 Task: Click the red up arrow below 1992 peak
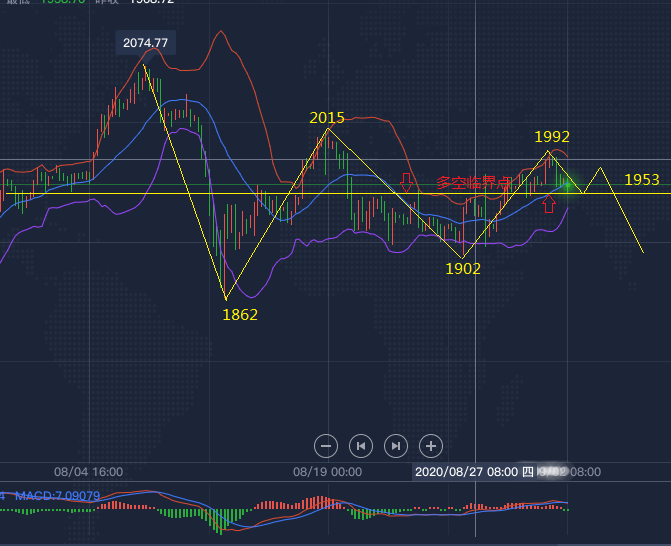(548, 204)
